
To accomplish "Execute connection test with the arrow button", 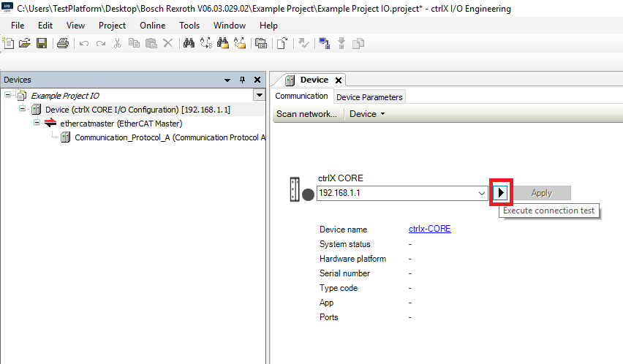I will point(501,193).
